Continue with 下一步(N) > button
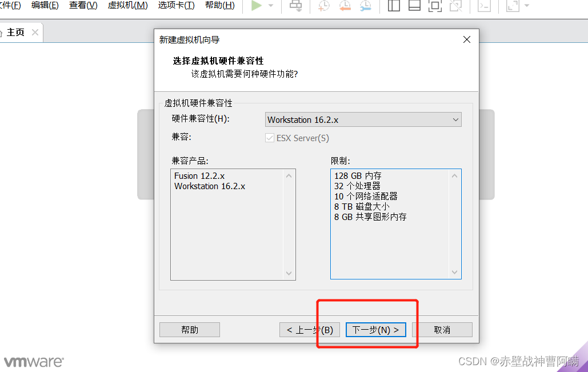The image size is (588, 372). coord(376,330)
